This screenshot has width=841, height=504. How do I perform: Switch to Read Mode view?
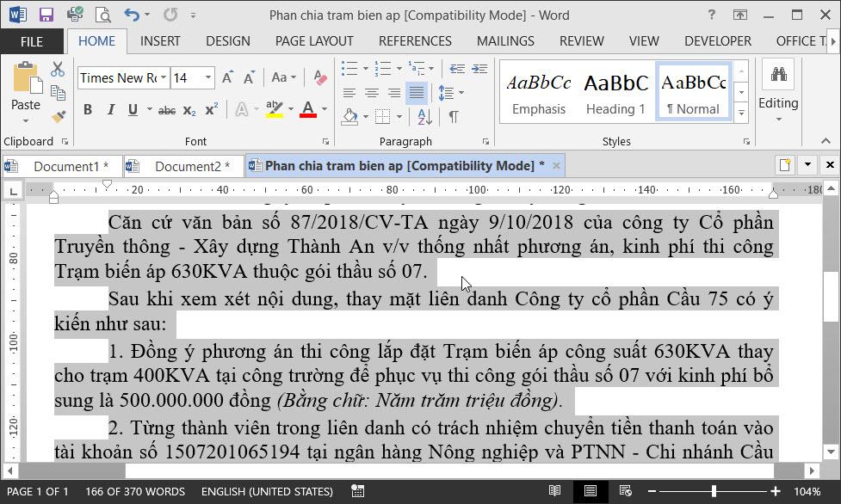(x=557, y=491)
